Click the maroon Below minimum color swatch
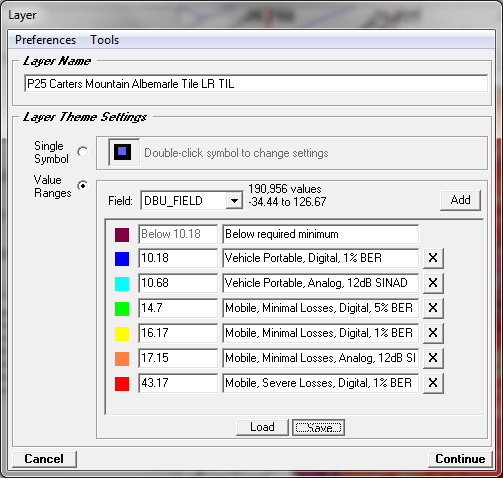 (x=122, y=235)
